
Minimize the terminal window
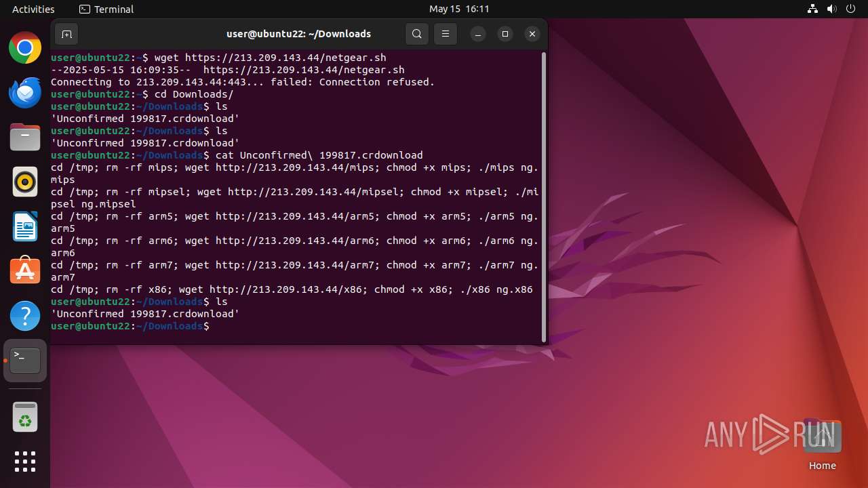(x=478, y=34)
